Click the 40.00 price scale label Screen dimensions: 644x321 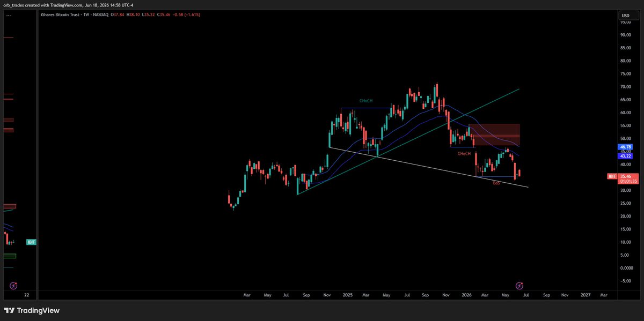625,165
